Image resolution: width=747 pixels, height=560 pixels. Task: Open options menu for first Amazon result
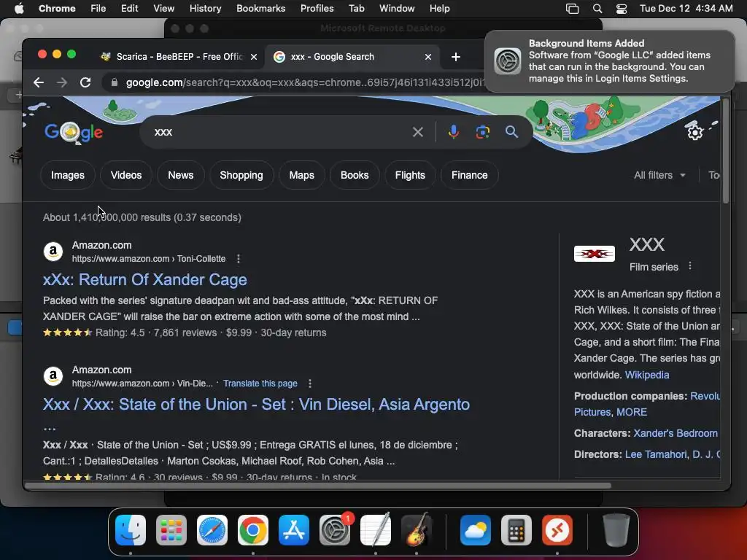click(239, 259)
